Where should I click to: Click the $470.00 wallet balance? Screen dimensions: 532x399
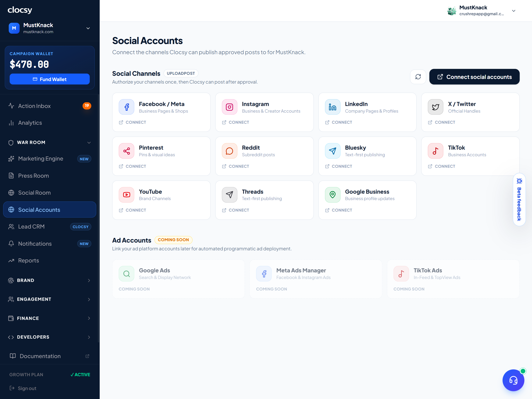[x=29, y=64]
